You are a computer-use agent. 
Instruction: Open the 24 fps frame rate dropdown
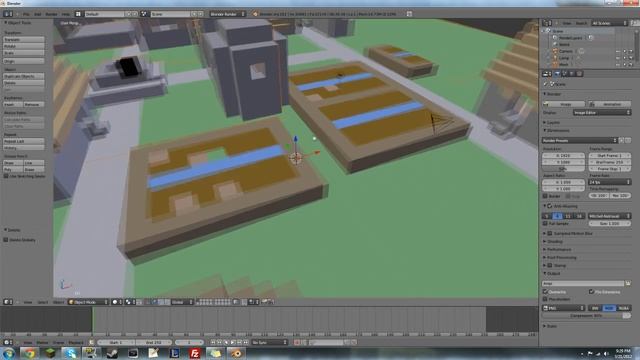(x=609, y=182)
